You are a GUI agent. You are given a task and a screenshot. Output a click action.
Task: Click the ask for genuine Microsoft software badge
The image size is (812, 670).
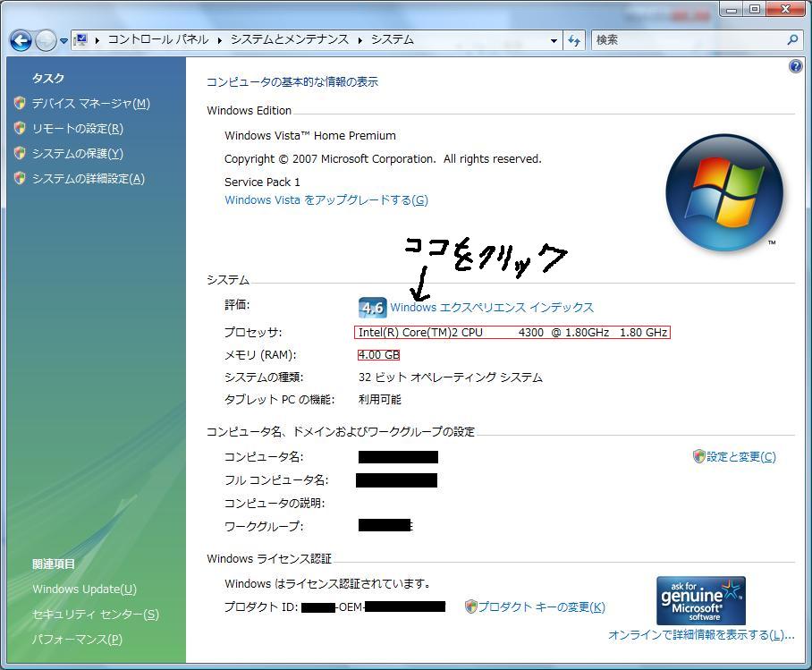tap(700, 600)
